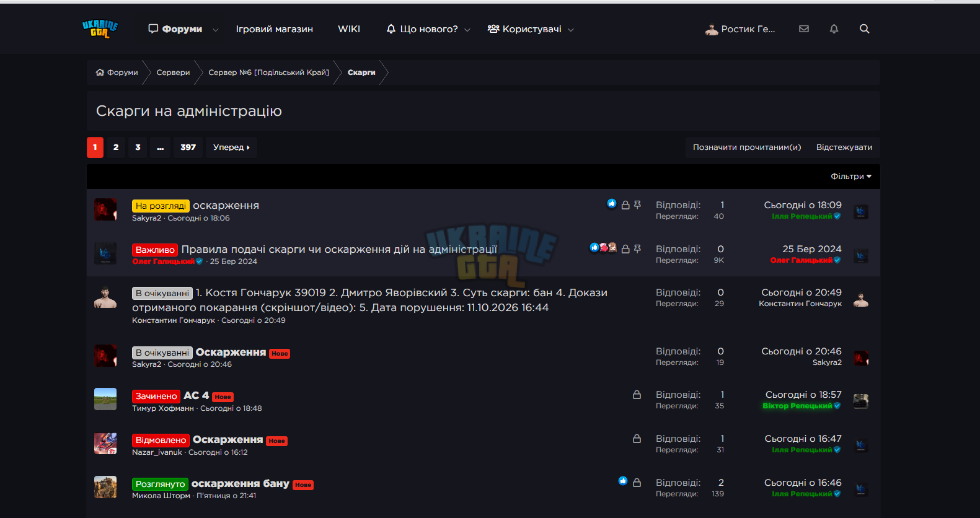Click the lock icon on 'Відмовлено Оскарження' thread

[637, 439]
